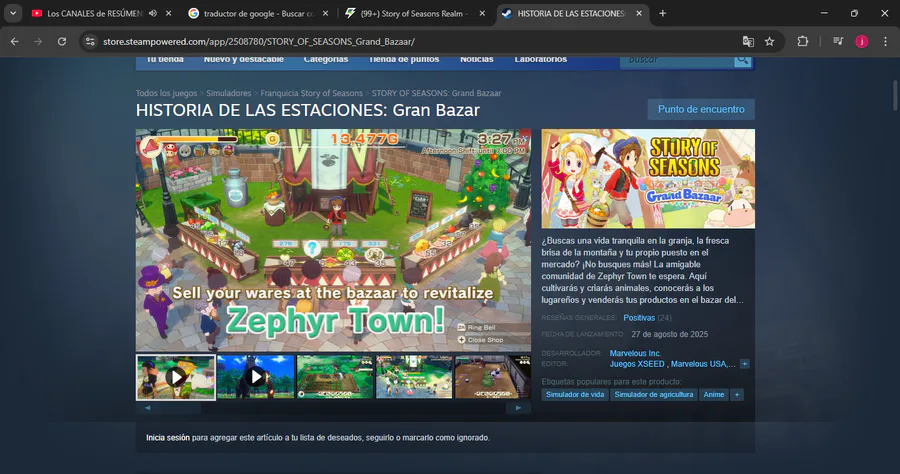Open the Chrome three-dot menu
The image size is (900, 474).
coord(886,41)
